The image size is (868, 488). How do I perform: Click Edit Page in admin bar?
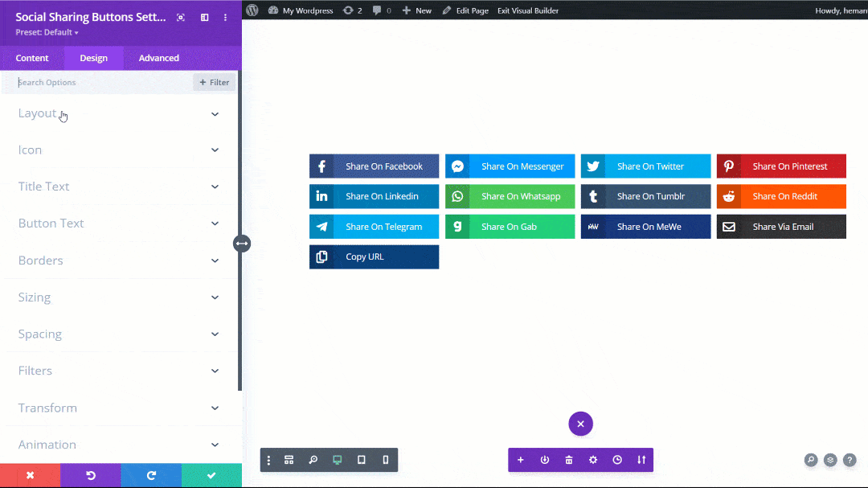pyautogui.click(x=465, y=10)
